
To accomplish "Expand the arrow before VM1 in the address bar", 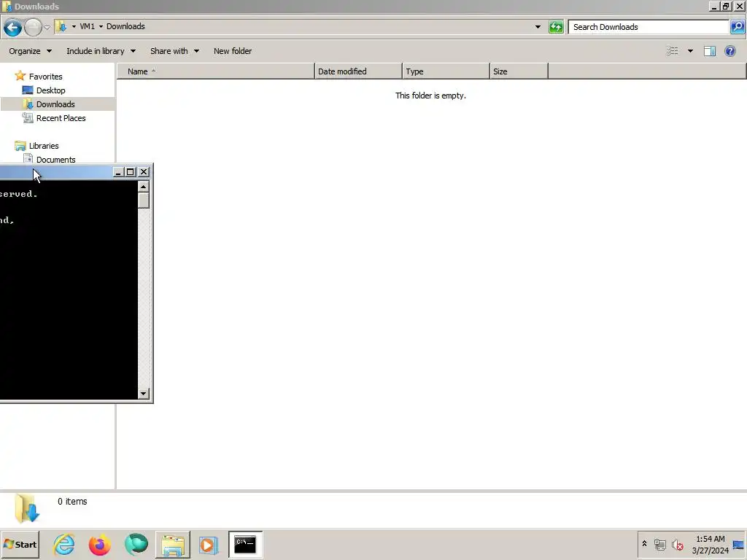I will [x=74, y=27].
